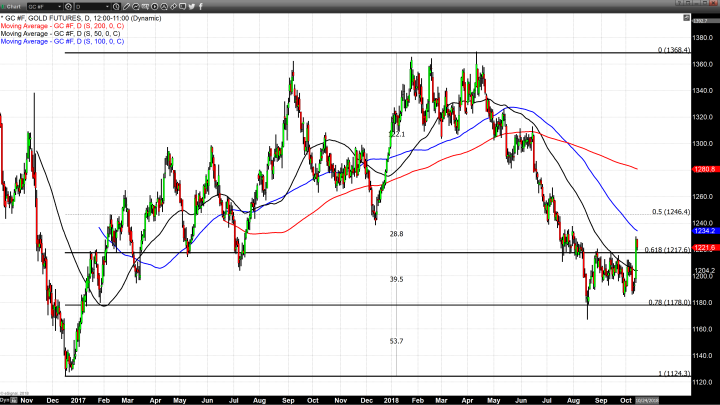This screenshot has height=405, width=720.
Task: Minimize the chart window
Action: tap(696, 2)
